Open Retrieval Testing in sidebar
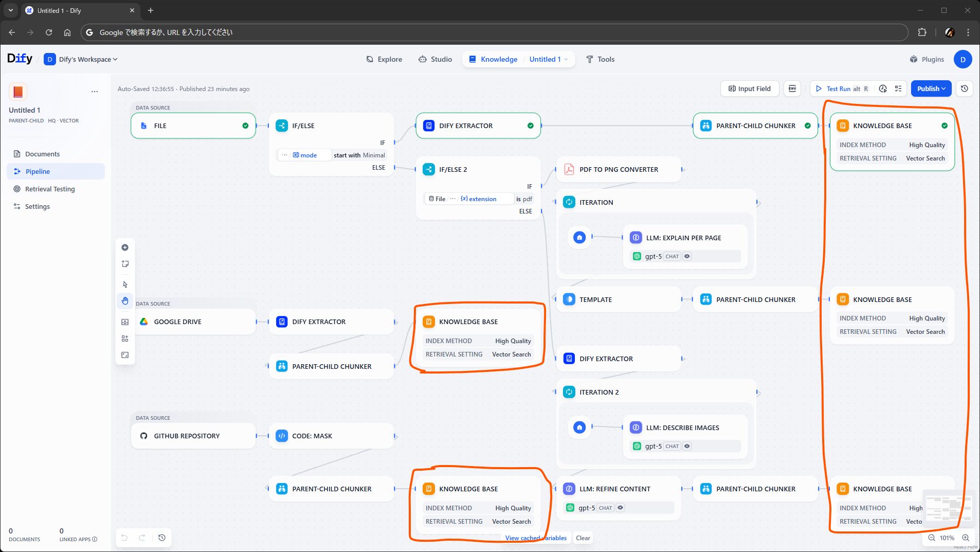The width and height of the screenshot is (980, 552). pyautogui.click(x=50, y=189)
